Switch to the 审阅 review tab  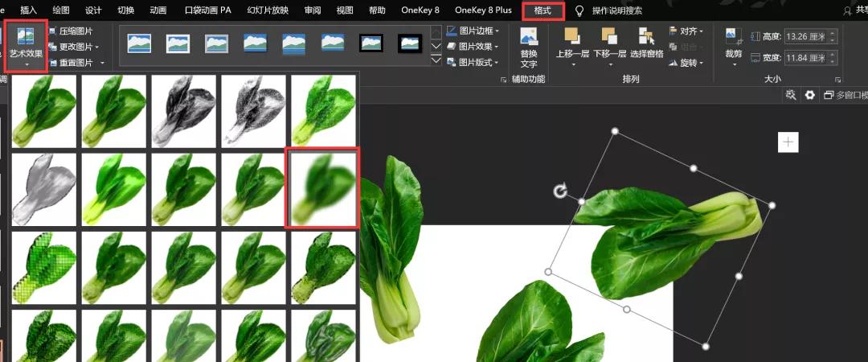pyautogui.click(x=312, y=10)
